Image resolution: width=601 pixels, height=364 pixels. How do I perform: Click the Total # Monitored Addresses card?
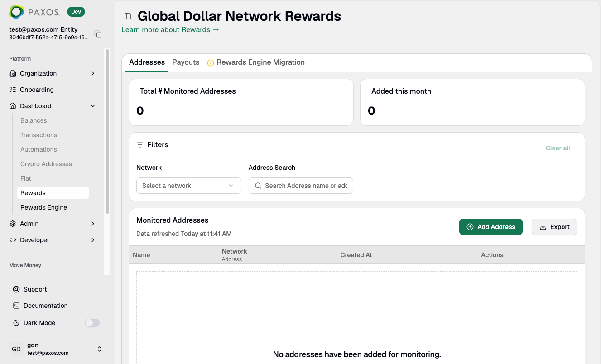click(241, 102)
